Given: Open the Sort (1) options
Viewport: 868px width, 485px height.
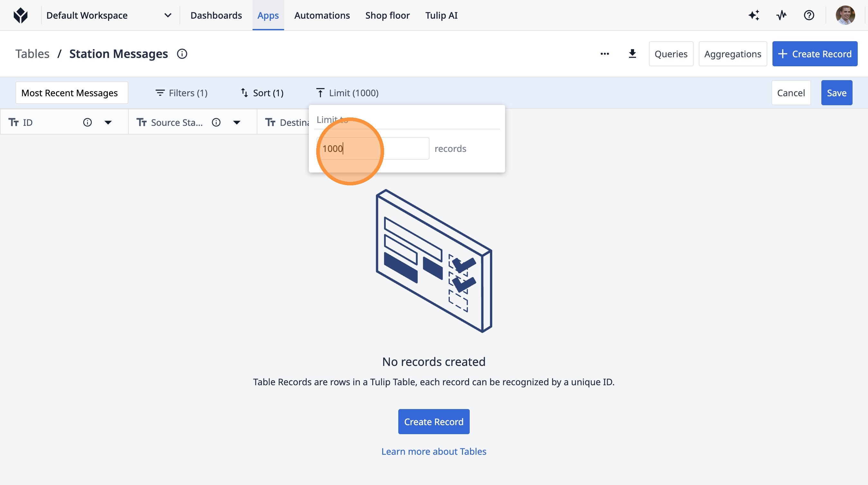Looking at the screenshot, I should click(x=262, y=93).
